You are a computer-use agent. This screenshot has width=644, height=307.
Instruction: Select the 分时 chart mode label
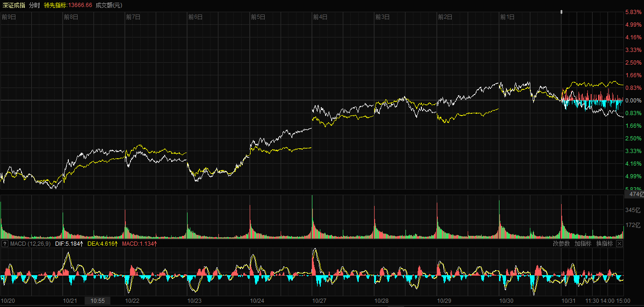coord(34,5)
